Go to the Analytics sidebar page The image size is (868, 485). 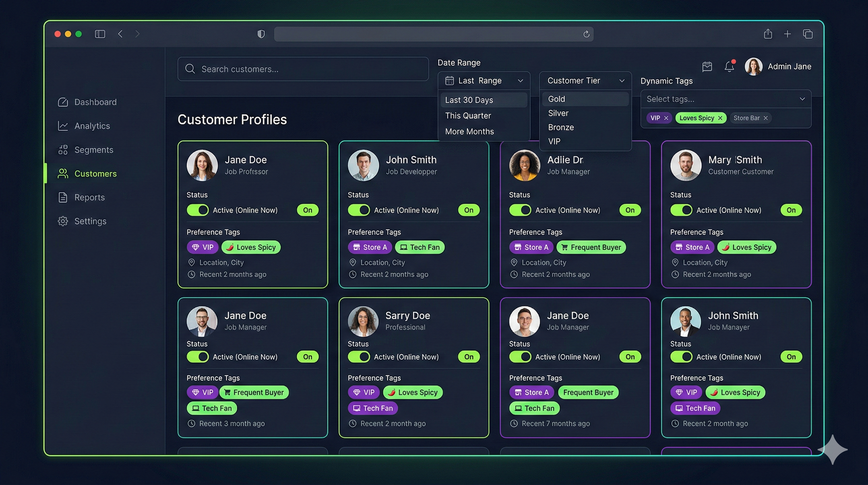[x=92, y=126]
